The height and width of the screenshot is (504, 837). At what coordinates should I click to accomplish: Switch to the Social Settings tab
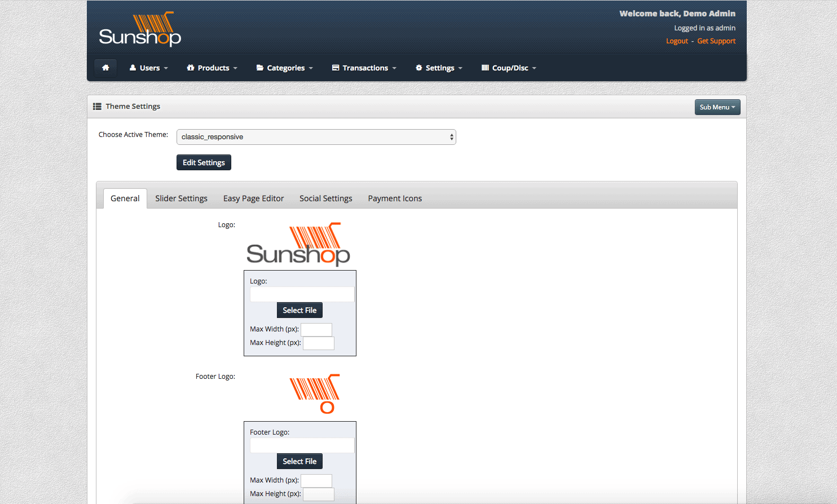[326, 198]
